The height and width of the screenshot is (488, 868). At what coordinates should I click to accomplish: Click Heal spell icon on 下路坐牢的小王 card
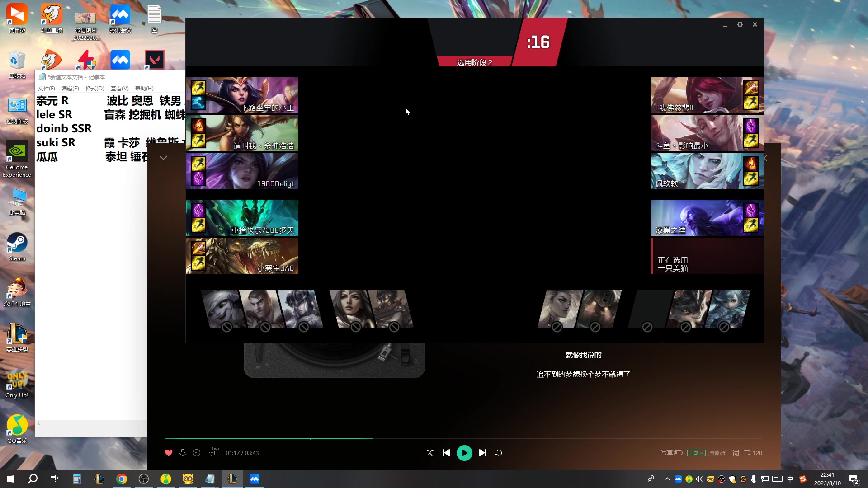coord(198,103)
